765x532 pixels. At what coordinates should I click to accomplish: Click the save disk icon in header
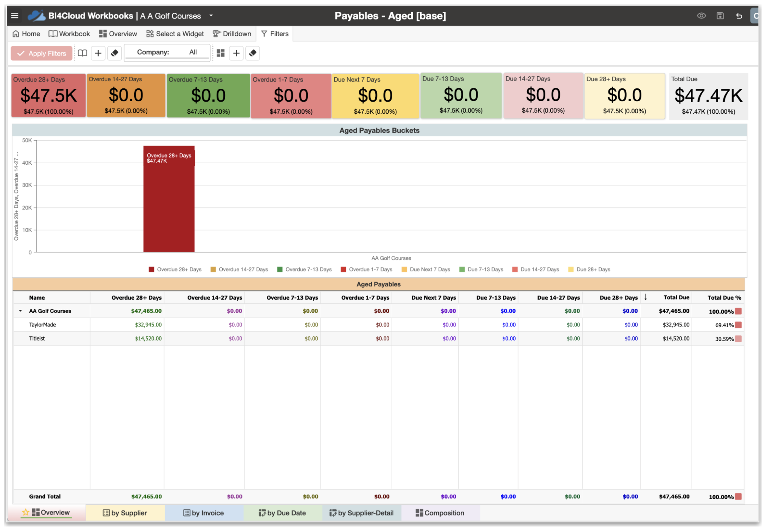(x=720, y=15)
